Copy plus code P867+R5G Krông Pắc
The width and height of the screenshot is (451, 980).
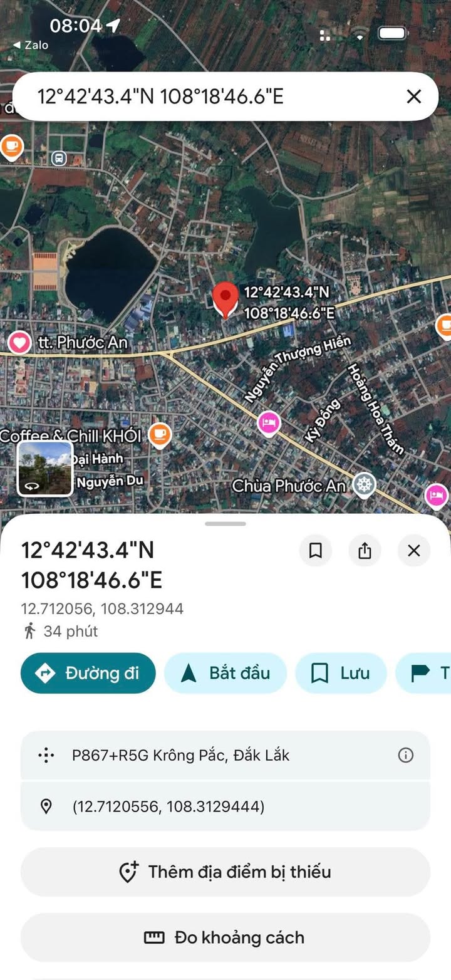225,755
